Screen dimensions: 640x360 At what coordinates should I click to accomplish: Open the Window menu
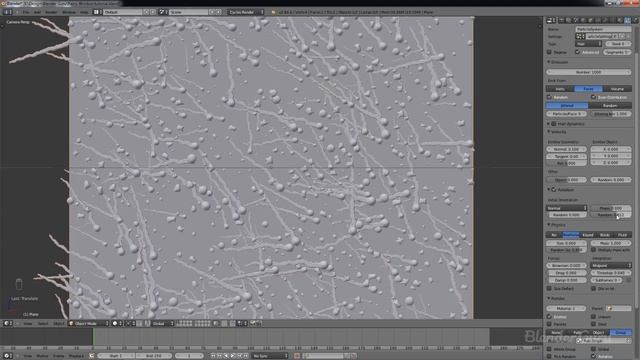(x=69, y=12)
